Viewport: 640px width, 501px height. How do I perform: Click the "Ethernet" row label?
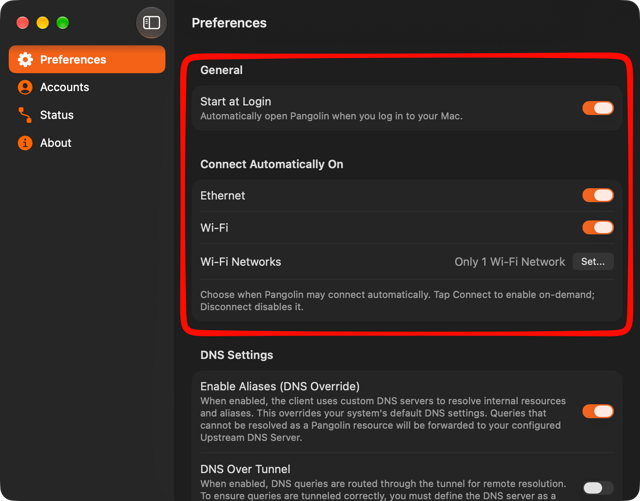pos(222,196)
